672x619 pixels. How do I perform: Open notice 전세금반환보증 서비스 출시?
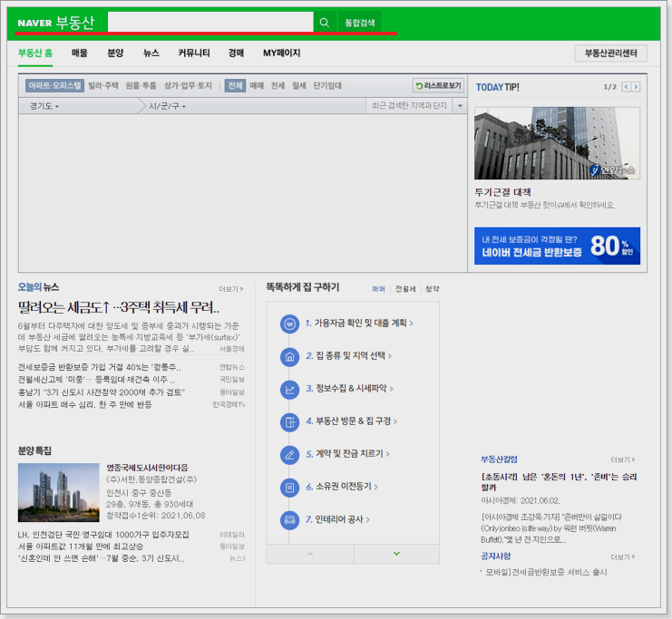coord(546,572)
